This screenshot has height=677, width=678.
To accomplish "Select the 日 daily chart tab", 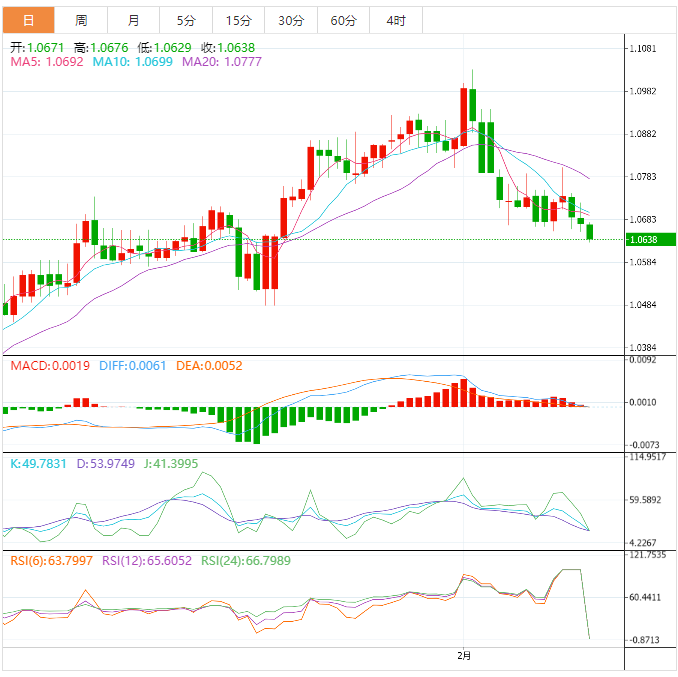I will coord(27,20).
